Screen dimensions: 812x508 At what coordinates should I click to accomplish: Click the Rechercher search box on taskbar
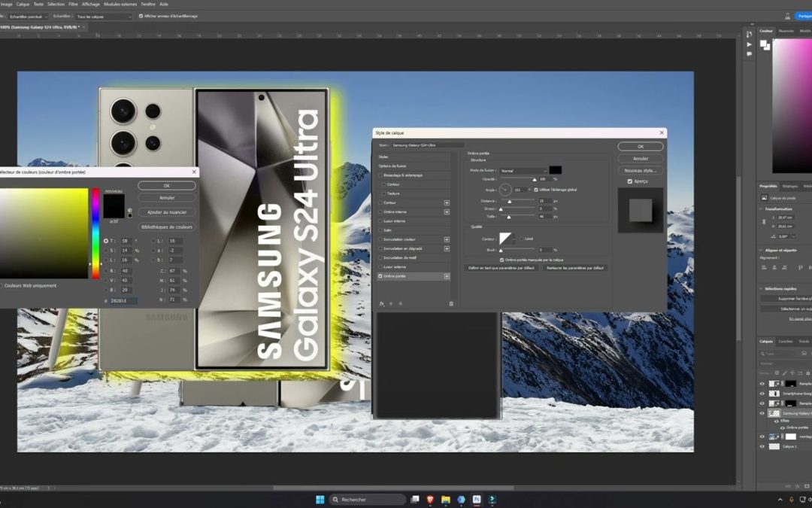click(x=367, y=500)
